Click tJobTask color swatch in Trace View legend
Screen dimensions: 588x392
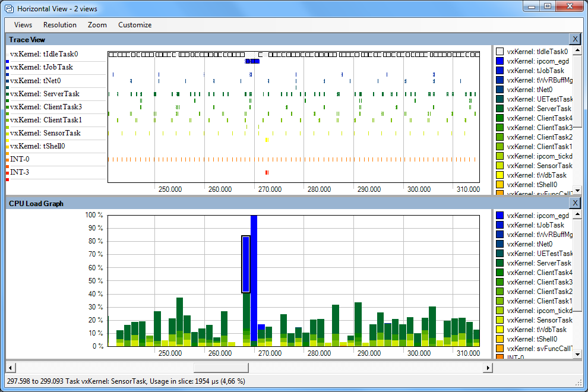[500, 71]
